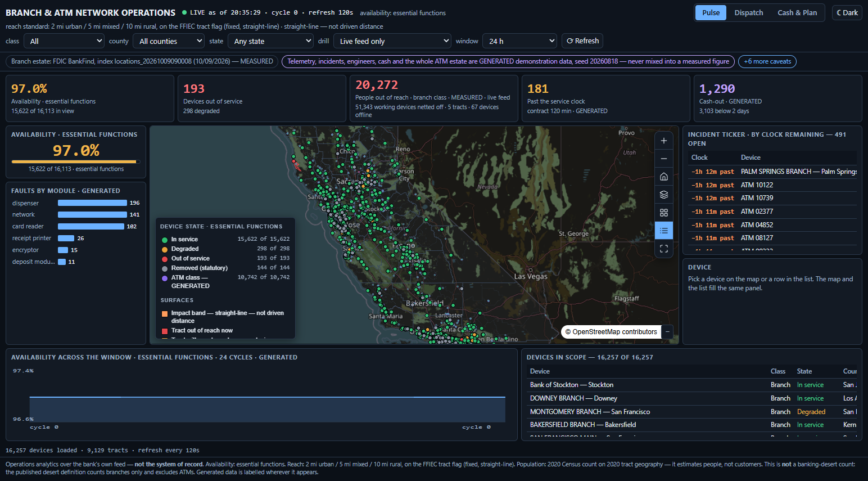Select the ATM 04852 incident row

tap(772, 225)
